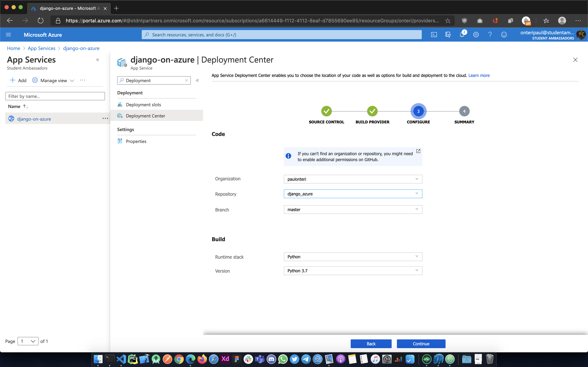The image size is (588, 367).
Task: Open the Azure portal settings gear
Action: [x=476, y=34]
